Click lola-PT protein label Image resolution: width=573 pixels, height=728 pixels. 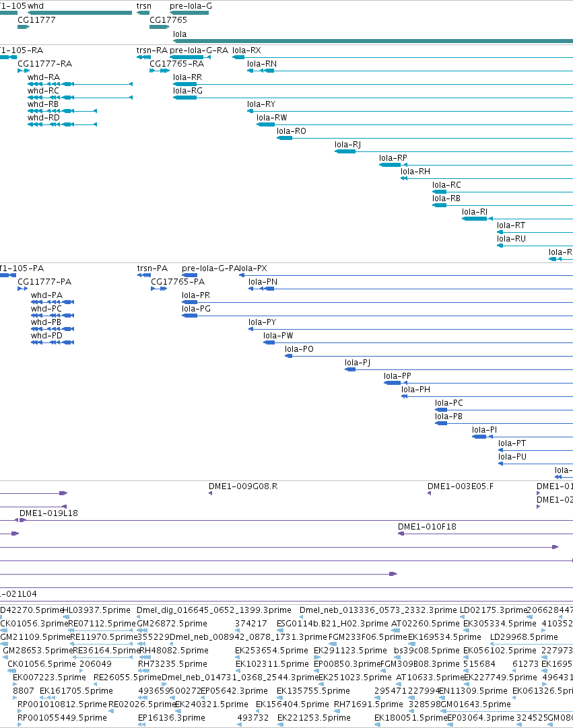point(512,443)
